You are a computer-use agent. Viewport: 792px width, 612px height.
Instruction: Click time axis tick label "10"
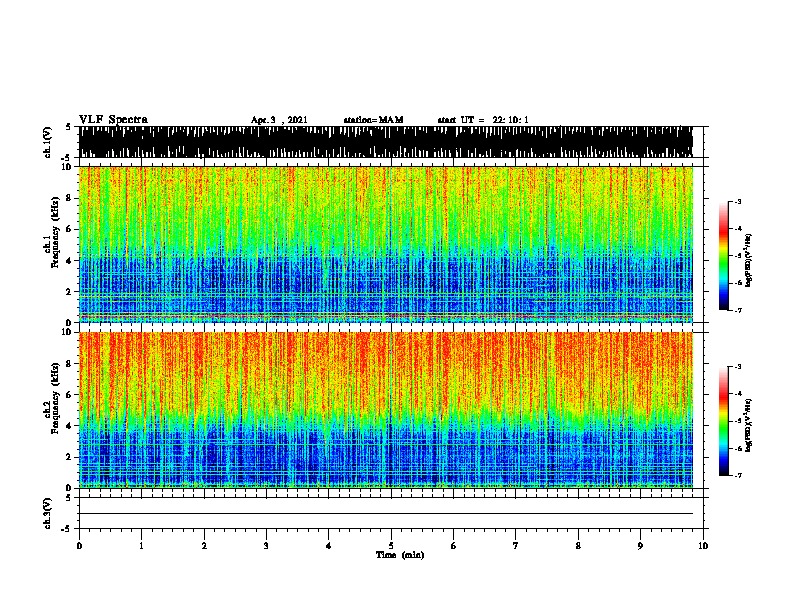tap(703, 546)
